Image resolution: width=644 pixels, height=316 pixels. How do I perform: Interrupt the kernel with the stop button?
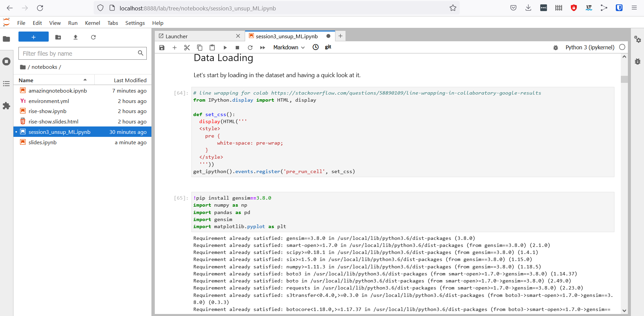click(x=237, y=48)
